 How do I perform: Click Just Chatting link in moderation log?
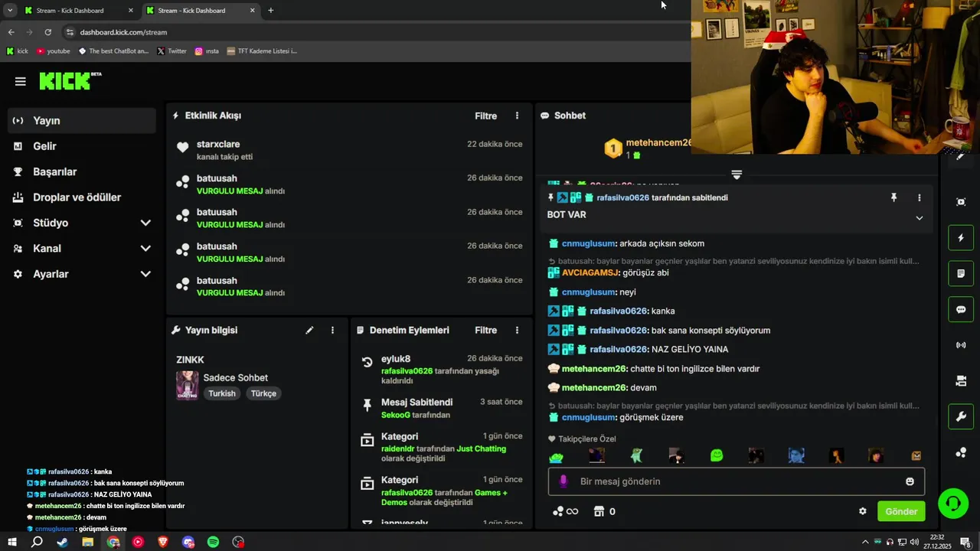pos(481,448)
